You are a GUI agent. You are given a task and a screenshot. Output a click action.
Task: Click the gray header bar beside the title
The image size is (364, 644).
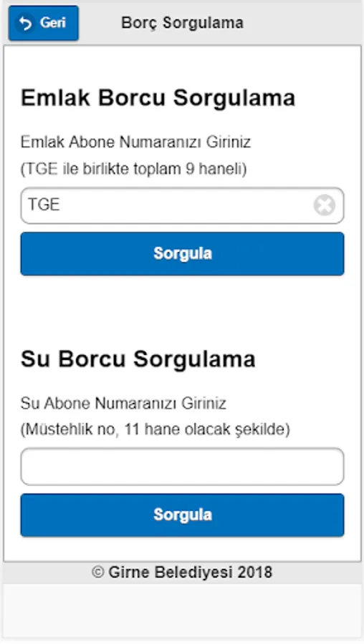[x=302, y=23]
